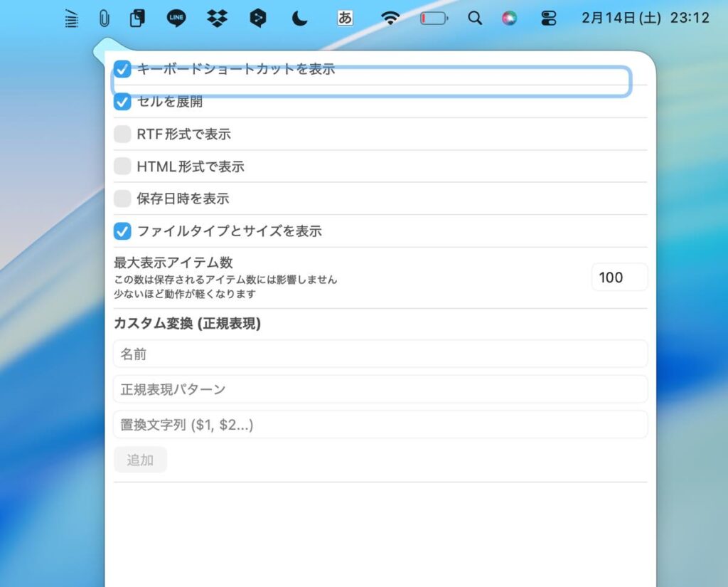Viewport: 728px width, 587px height.
Task: Toggle ファイルタイプとサイズを表示 checkbox
Action: 123,231
